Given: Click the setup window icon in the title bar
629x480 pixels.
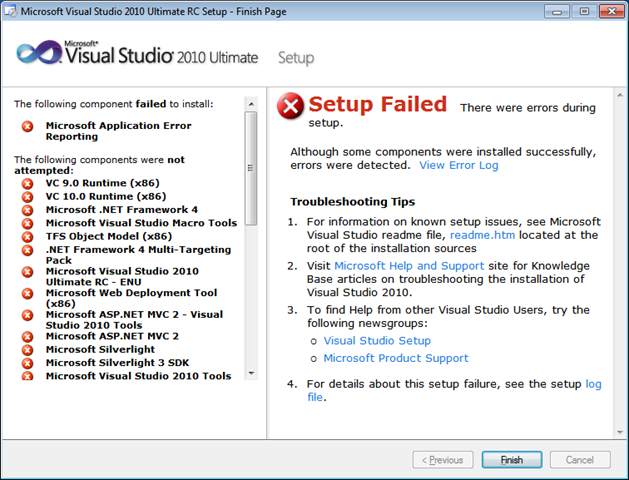Looking at the screenshot, I should pos(10,11).
